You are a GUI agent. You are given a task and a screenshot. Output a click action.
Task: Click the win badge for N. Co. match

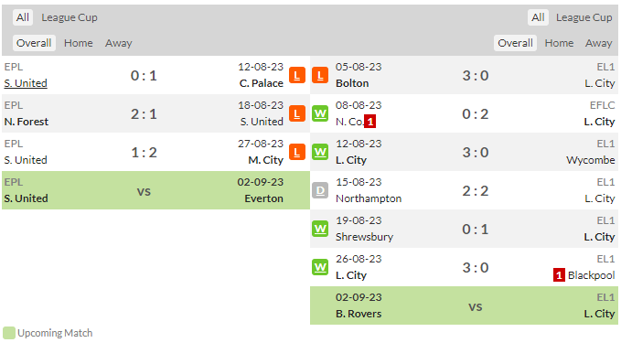(320, 113)
